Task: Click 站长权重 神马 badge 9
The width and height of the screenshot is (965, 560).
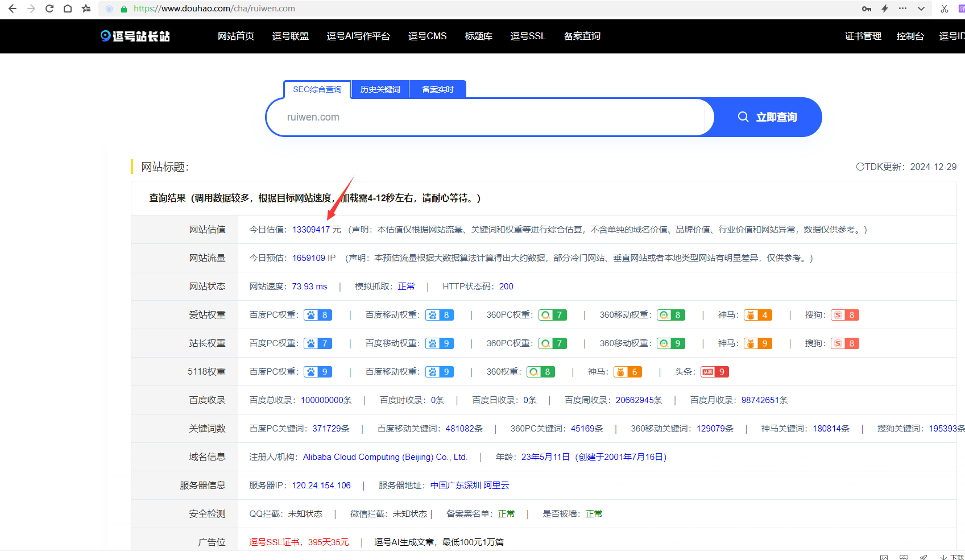Action: coord(758,343)
